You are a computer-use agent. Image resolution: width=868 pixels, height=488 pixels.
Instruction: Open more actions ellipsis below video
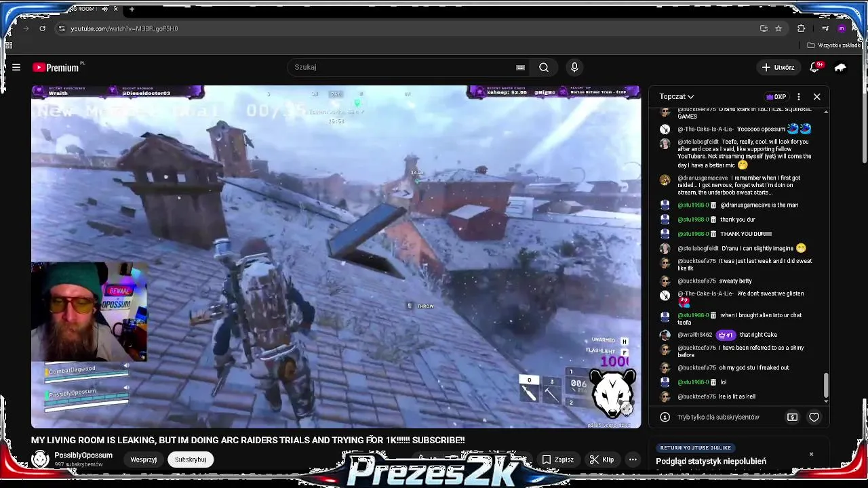633,460
